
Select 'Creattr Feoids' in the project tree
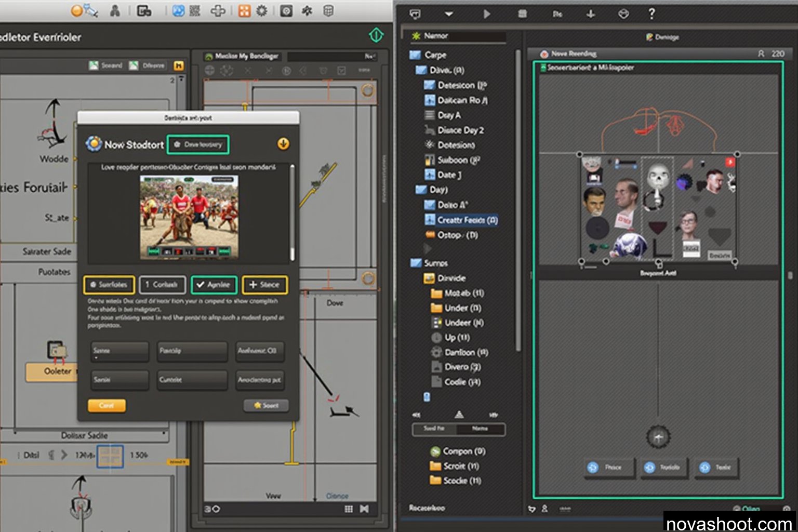click(x=466, y=220)
